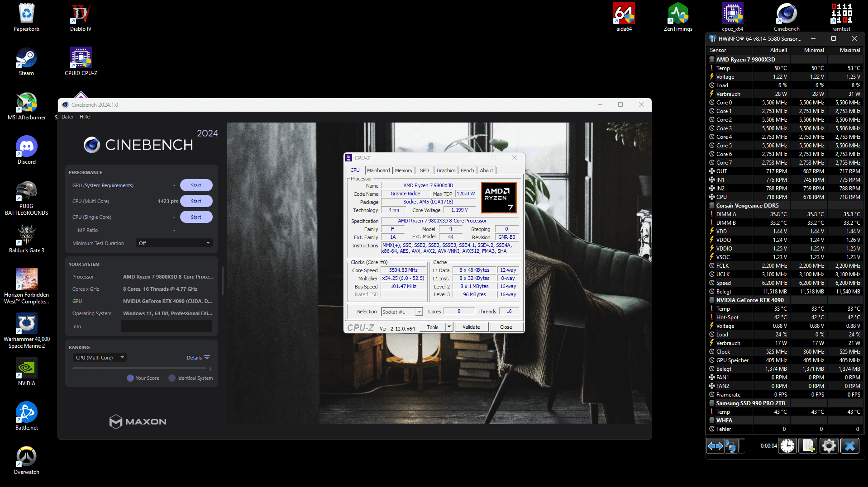Select the Framerate row in HWiNFO

[x=785, y=395]
